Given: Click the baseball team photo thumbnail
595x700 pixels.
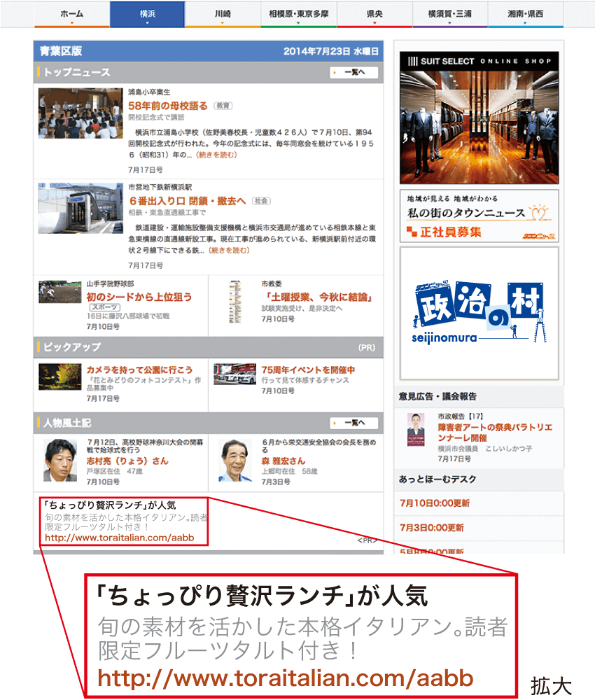Looking at the screenshot, I should tap(59, 292).
